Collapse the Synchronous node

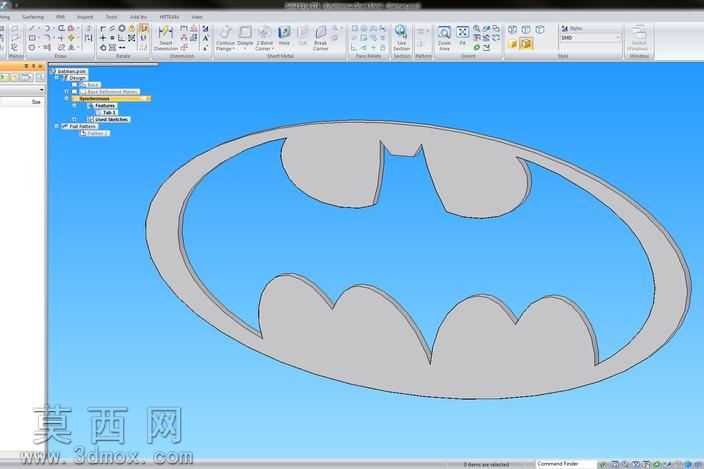(66, 98)
